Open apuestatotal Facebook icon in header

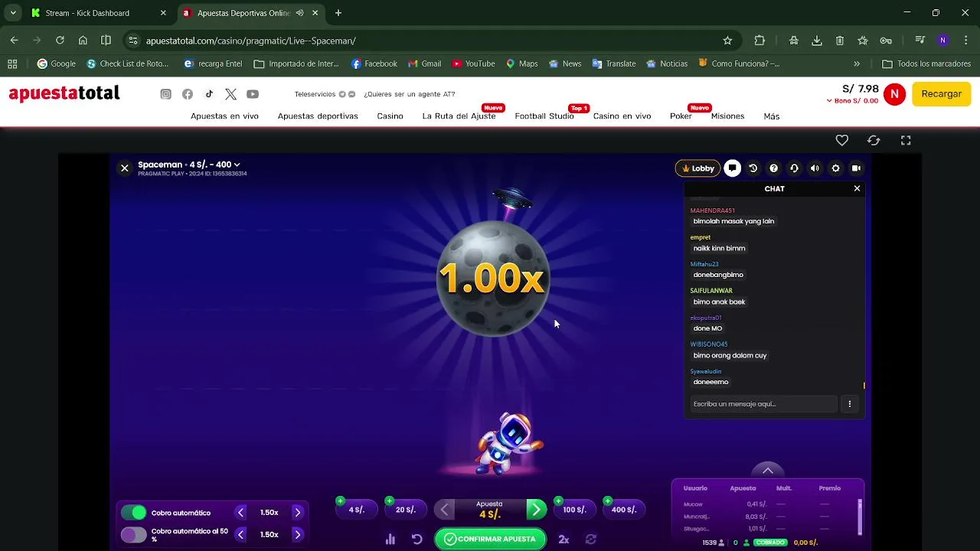tap(188, 94)
